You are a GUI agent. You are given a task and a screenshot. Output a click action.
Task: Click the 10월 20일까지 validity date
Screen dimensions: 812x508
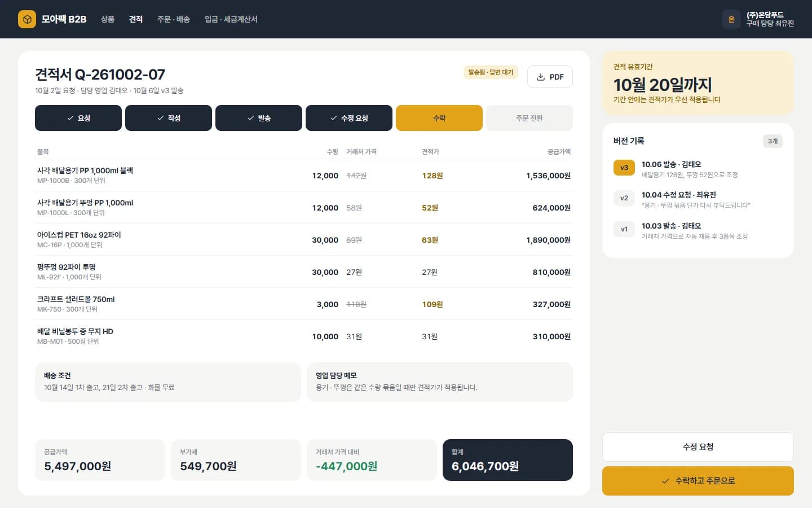coord(663,85)
